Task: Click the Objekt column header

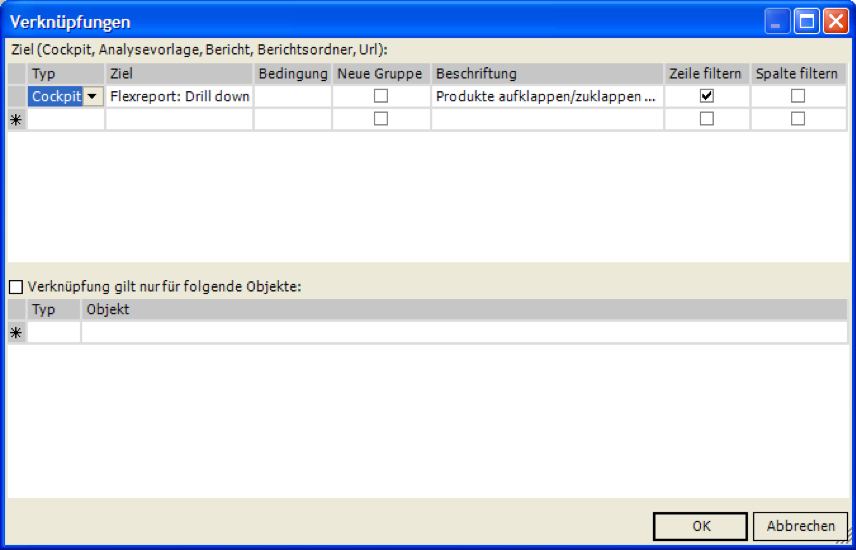Action: (x=464, y=310)
